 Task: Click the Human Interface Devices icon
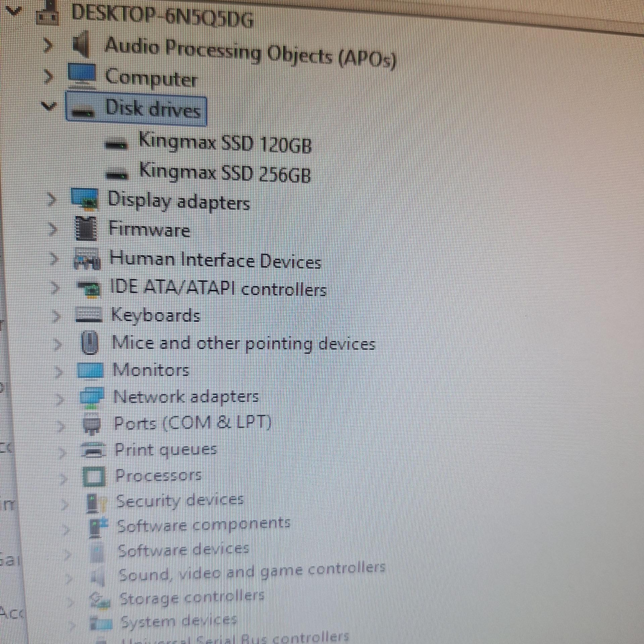pos(87,259)
